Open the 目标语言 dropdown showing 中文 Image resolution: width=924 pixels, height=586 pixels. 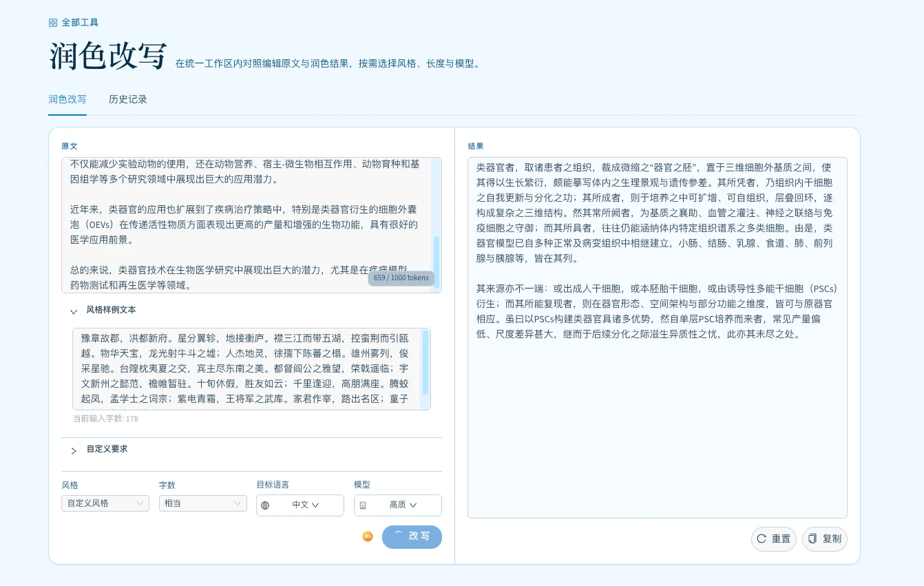point(305,505)
